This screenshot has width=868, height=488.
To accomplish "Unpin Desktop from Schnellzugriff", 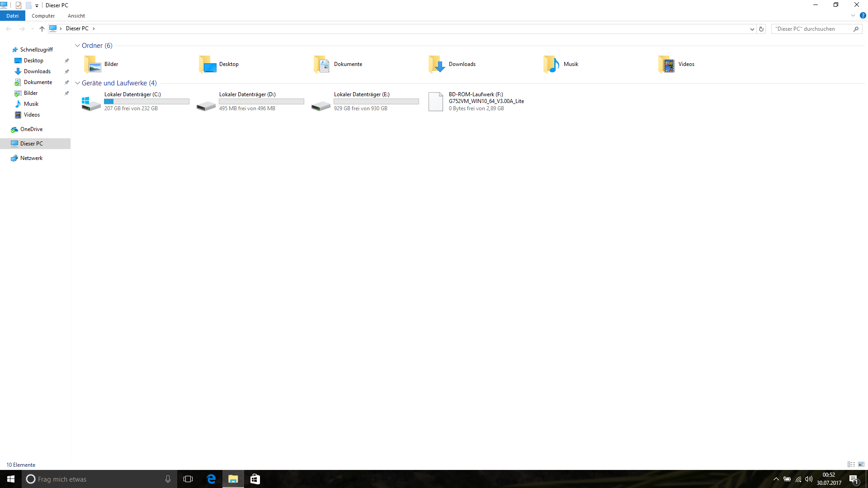I will [67, 61].
